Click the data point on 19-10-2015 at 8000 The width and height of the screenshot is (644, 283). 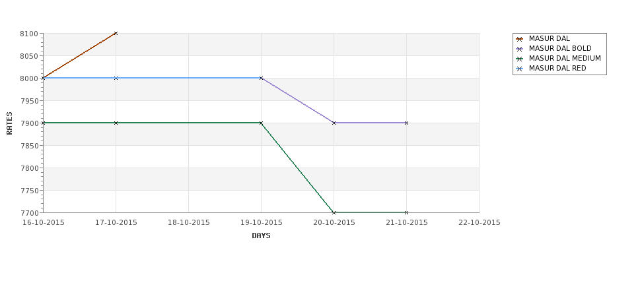261,78
